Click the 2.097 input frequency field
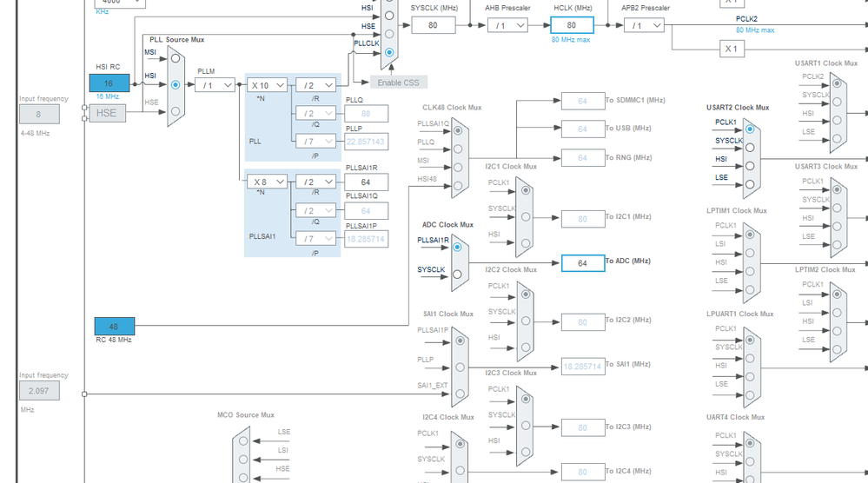 [39, 391]
